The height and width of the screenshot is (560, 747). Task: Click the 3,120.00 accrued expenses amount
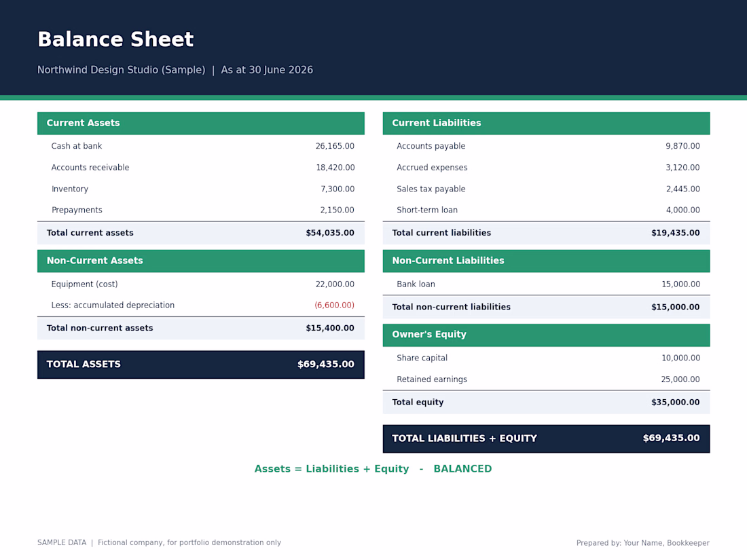(682, 168)
